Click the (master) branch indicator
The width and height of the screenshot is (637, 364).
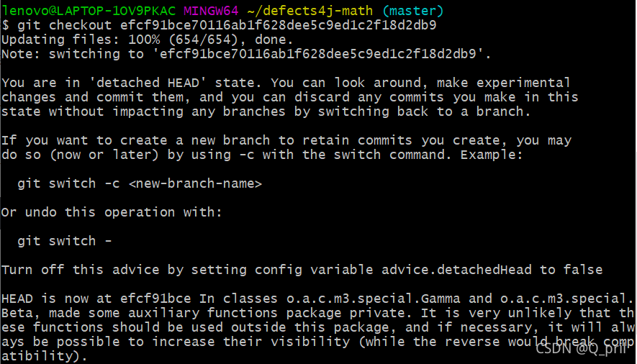[412, 11]
